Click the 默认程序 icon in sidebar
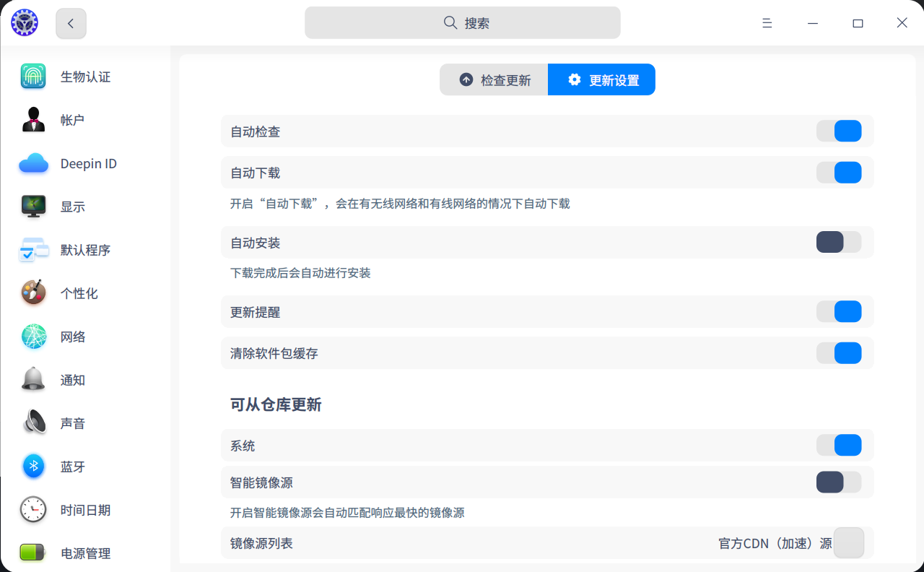Image resolution: width=924 pixels, height=572 pixels. (33, 250)
